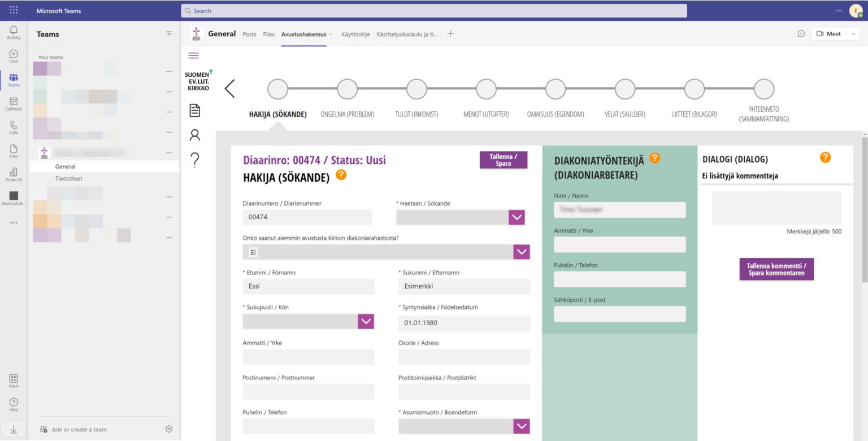Open the Apps store in the rail
The height and width of the screenshot is (441, 868).
[x=14, y=381]
